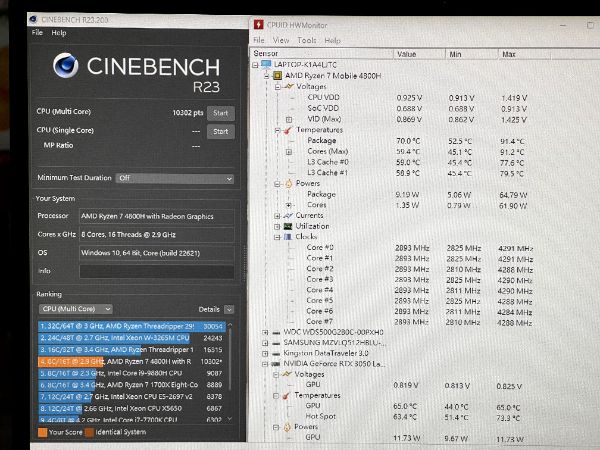This screenshot has height=450, width=600.
Task: Collapse the CPU Voltages section
Action: coord(277,87)
